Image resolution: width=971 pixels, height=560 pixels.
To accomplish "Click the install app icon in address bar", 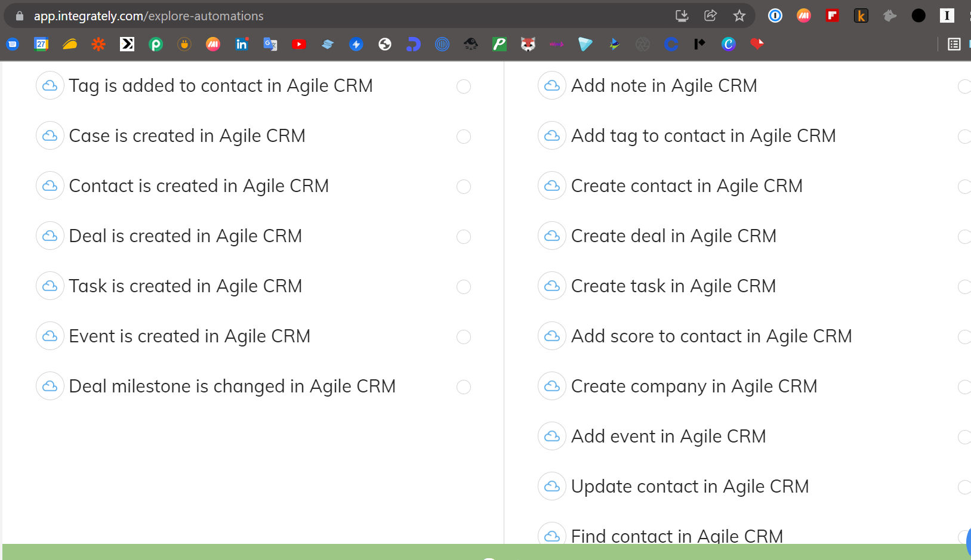I will point(682,16).
